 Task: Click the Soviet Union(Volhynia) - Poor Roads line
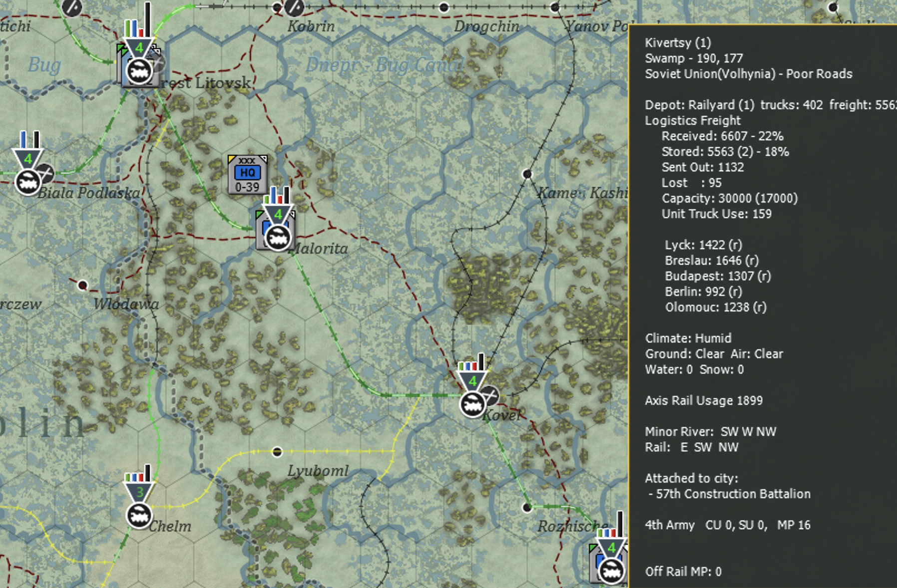click(x=749, y=74)
